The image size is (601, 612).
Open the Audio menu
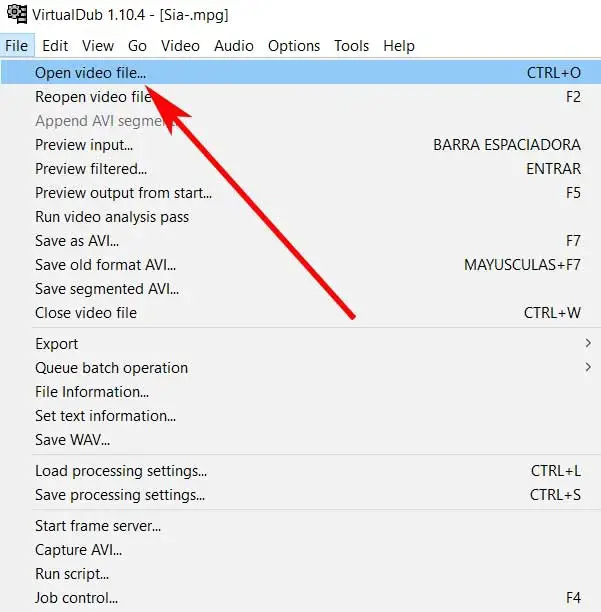click(x=234, y=46)
